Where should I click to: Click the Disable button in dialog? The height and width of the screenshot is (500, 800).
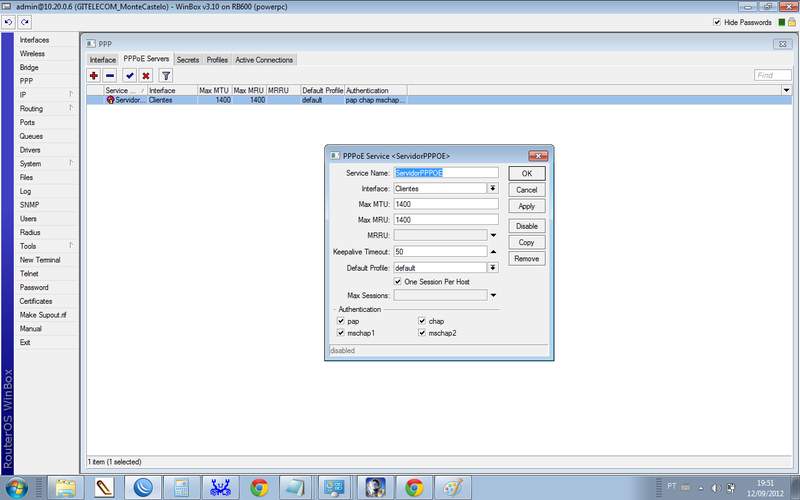(527, 226)
